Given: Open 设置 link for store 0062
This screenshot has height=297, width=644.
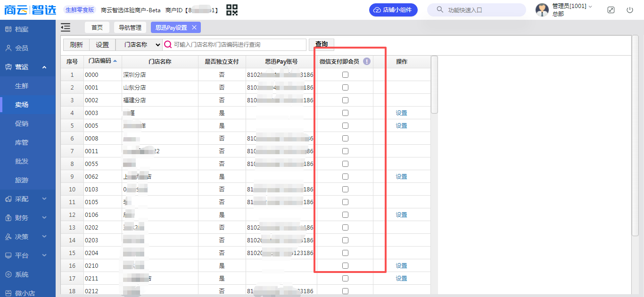Looking at the screenshot, I should [401, 177].
